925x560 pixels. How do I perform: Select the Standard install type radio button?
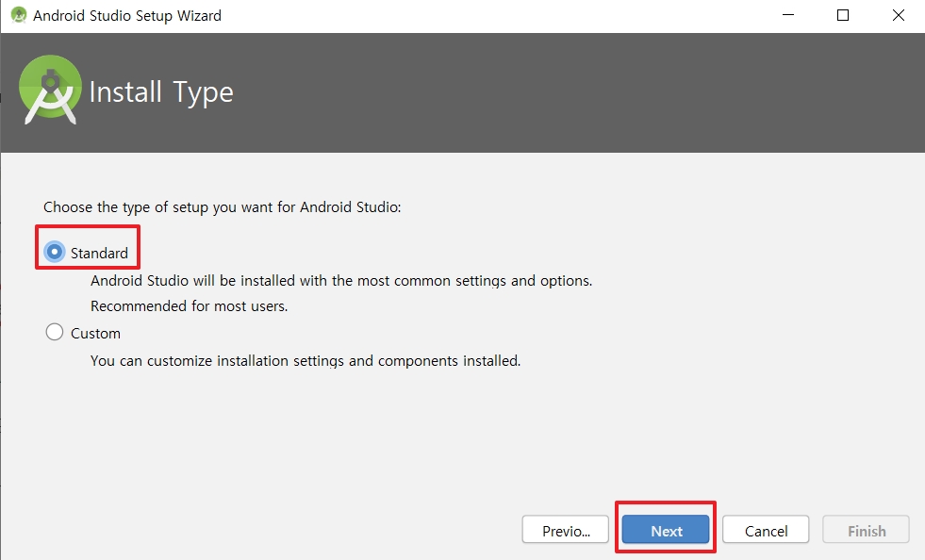coord(55,252)
